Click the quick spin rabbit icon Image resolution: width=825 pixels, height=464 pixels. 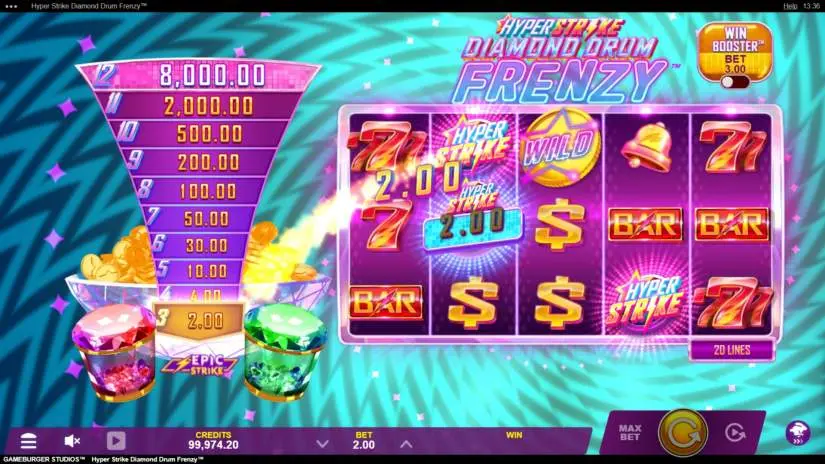pos(798,432)
